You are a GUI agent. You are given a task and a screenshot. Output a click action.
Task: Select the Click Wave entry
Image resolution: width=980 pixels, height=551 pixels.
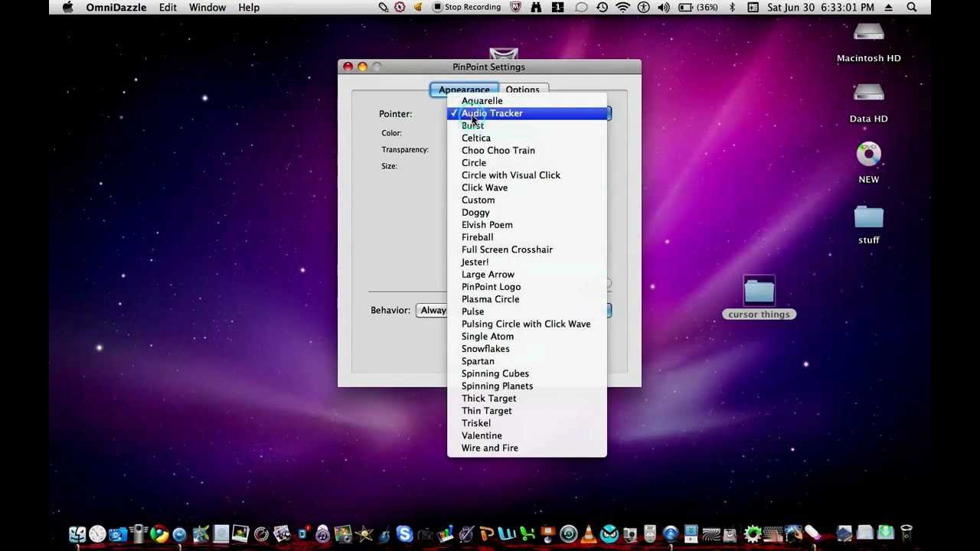click(527, 187)
